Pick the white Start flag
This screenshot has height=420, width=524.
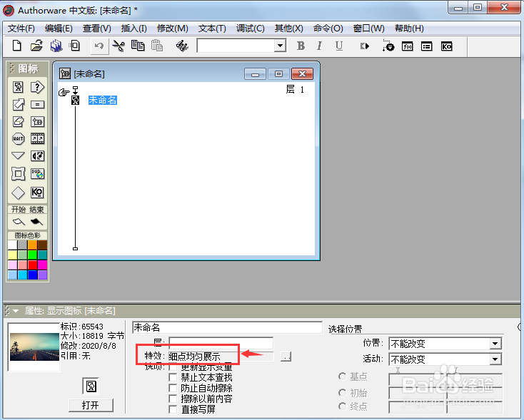point(19,222)
